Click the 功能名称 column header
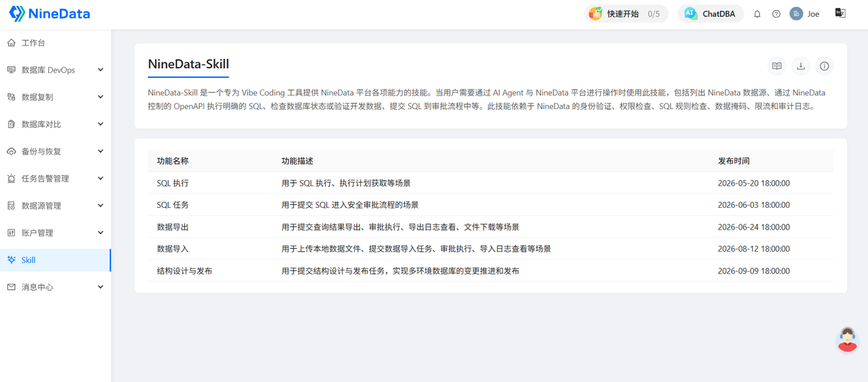868x382 pixels. tap(173, 161)
